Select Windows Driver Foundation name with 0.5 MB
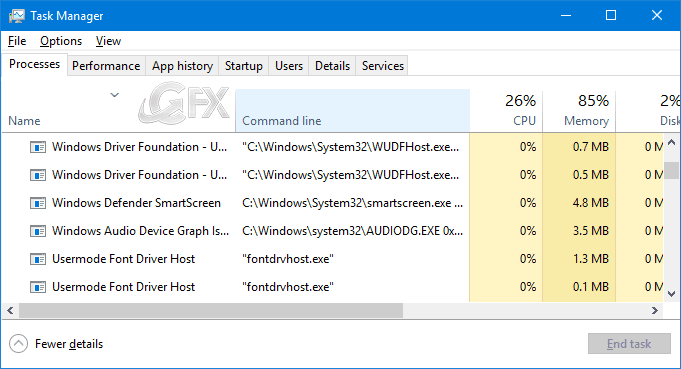The image size is (681, 369). [139, 175]
